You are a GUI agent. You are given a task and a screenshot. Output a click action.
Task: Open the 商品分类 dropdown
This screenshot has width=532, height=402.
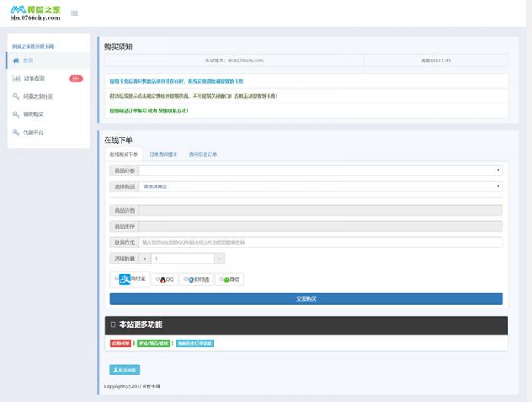pyautogui.click(x=320, y=171)
